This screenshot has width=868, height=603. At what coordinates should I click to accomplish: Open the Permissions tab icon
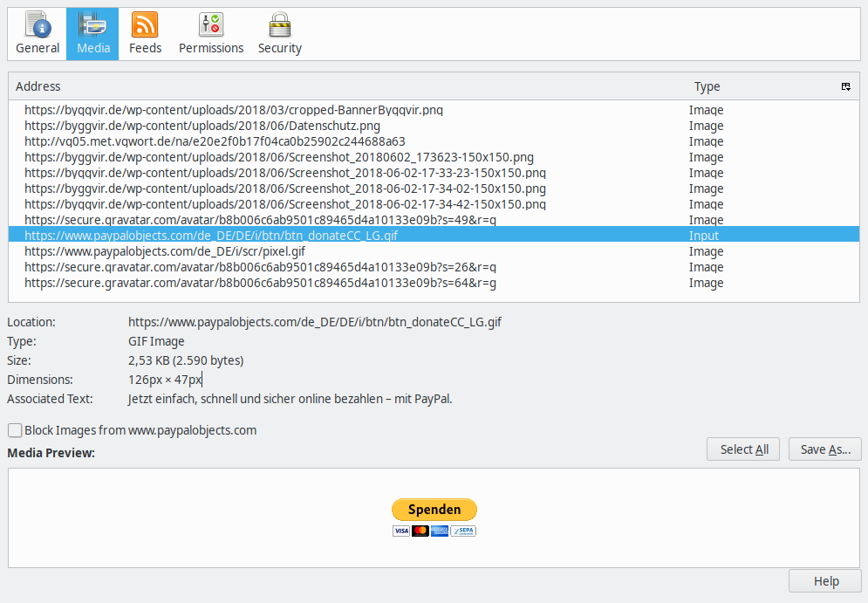[x=211, y=24]
